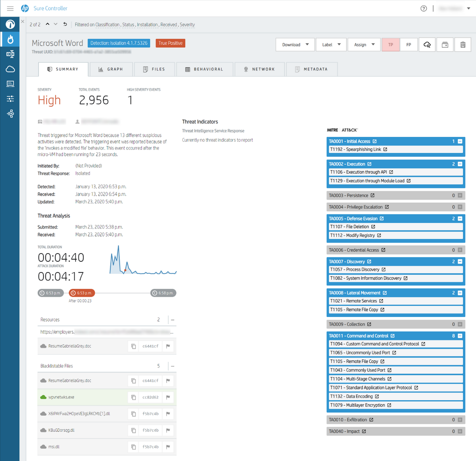Click the cloud search lookup icon

427,45
